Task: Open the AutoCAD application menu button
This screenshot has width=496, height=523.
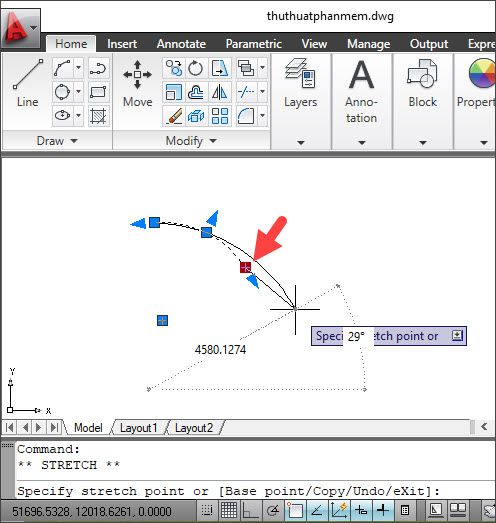Action: tap(21, 28)
